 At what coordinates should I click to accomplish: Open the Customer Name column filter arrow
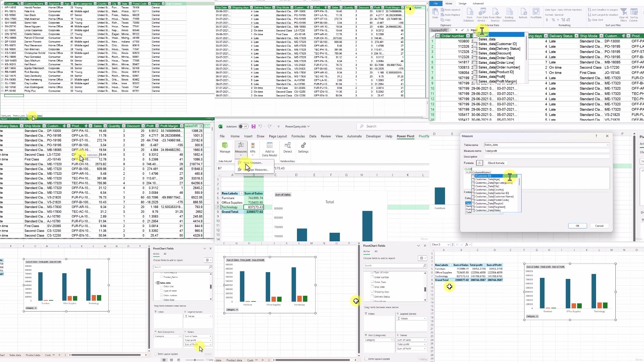46,4
